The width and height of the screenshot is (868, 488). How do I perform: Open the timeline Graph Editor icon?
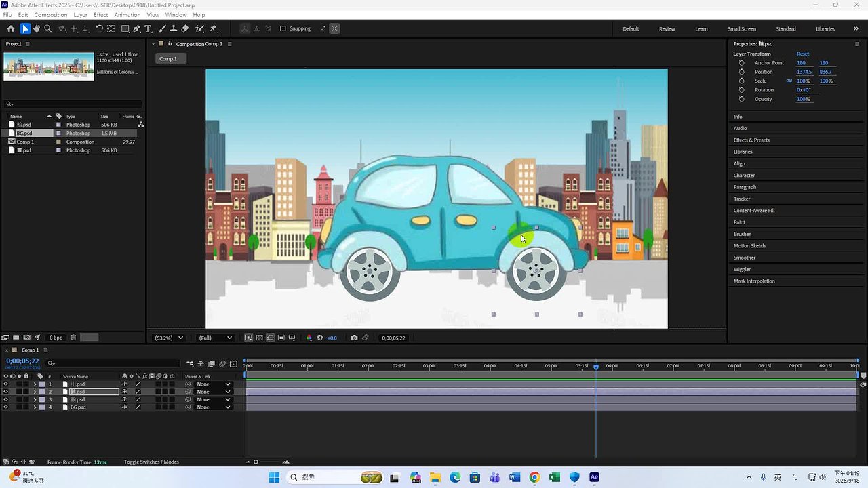point(233,364)
